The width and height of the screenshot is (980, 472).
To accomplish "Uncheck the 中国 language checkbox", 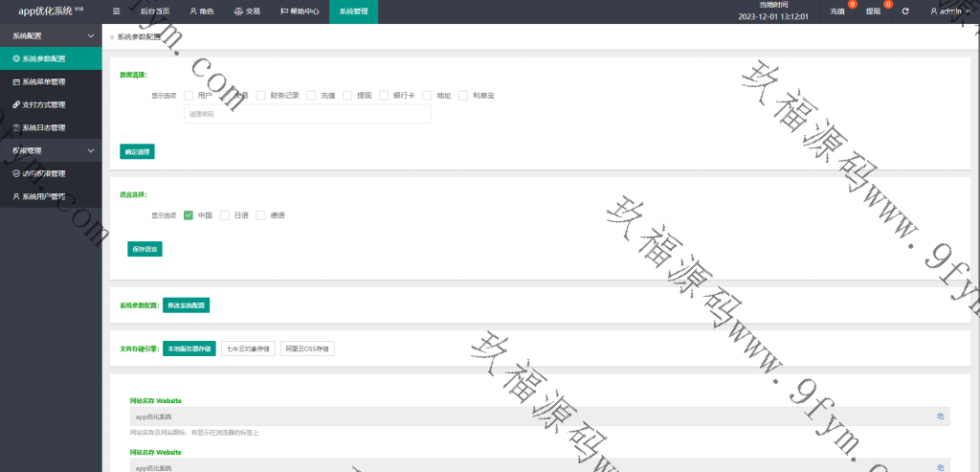I will (189, 215).
